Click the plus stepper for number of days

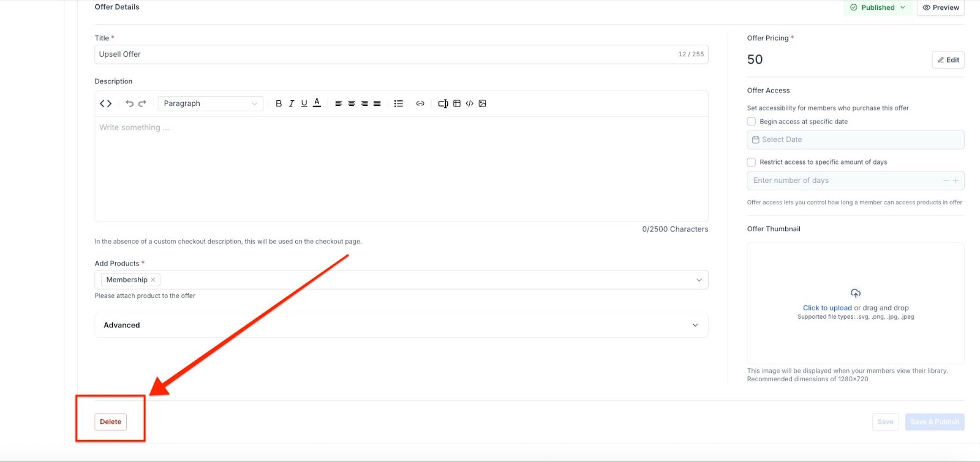point(956,181)
